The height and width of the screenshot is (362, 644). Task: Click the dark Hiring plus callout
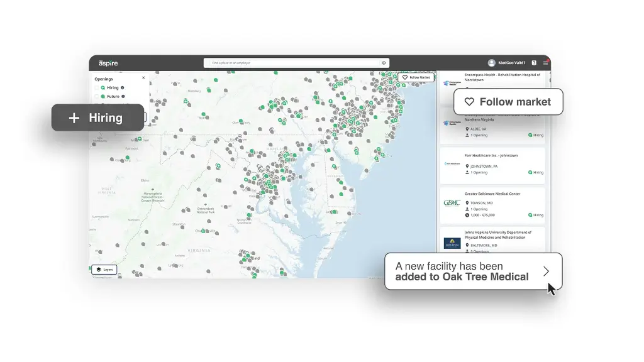tap(97, 118)
